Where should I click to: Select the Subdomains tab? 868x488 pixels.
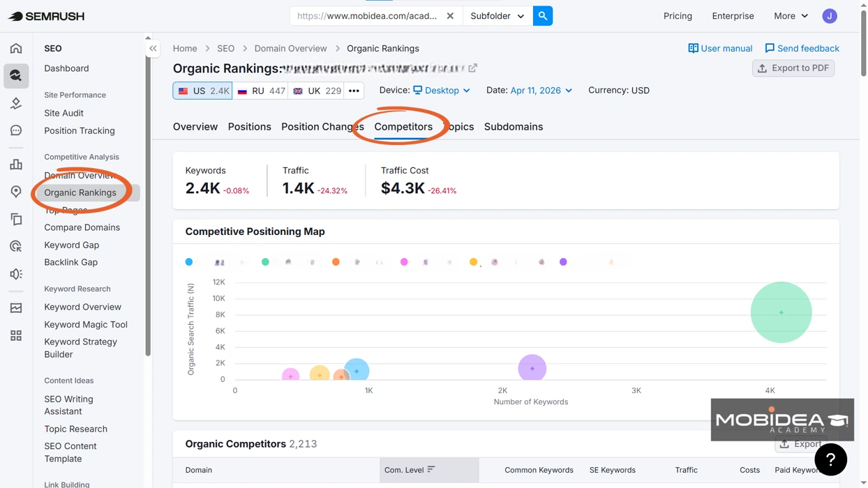click(x=514, y=126)
